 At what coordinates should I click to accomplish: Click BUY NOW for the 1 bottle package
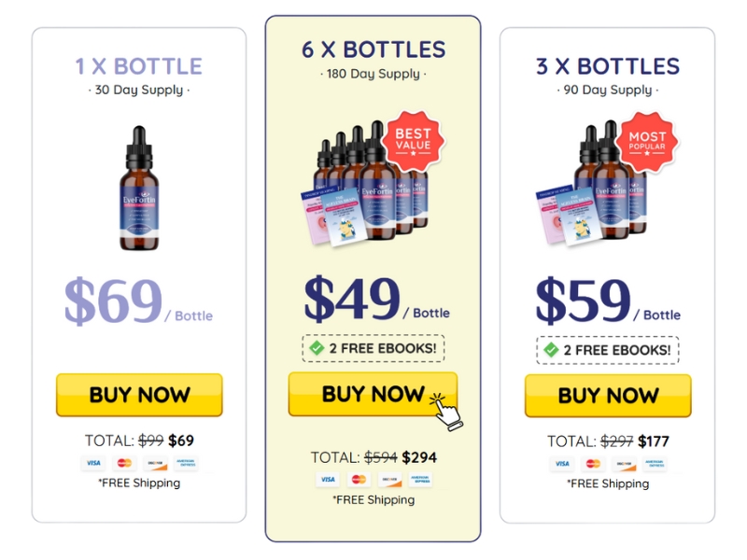pos(139,395)
